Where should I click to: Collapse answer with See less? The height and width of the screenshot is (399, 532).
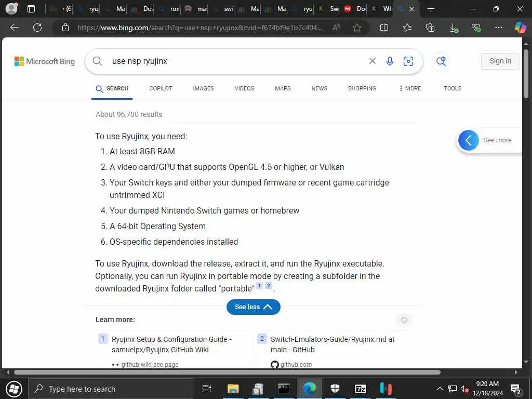[x=254, y=307]
